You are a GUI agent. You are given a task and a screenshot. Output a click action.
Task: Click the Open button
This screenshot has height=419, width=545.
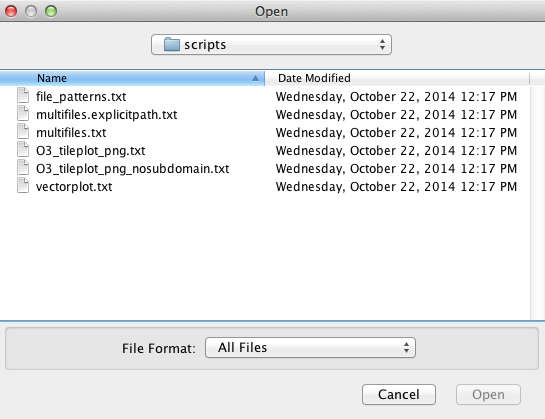click(x=488, y=394)
